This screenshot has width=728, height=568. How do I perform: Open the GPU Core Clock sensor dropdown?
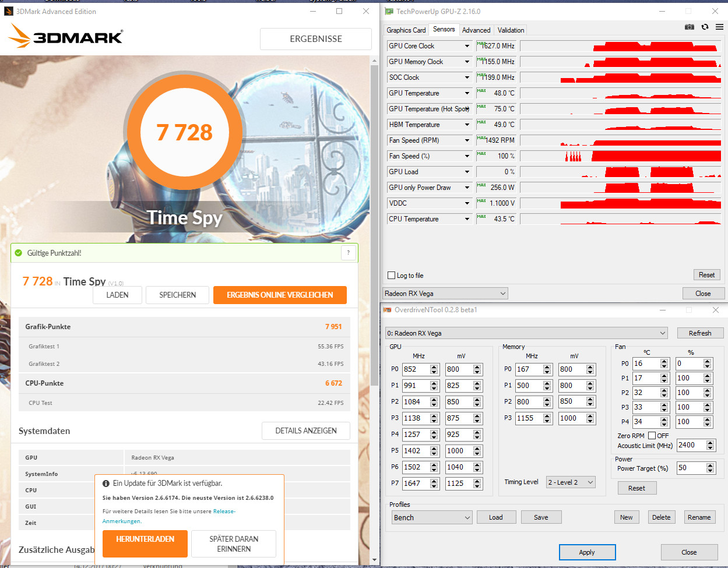[467, 46]
